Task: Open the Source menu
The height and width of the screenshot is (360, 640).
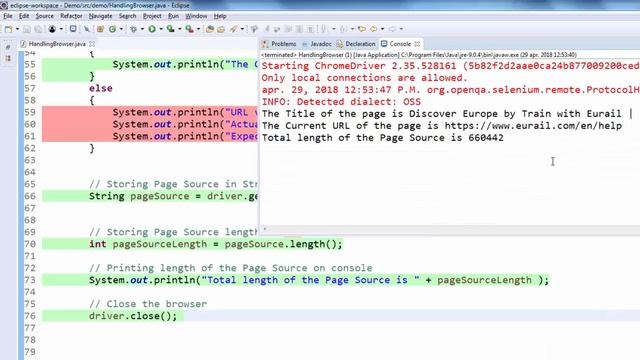Action: click(44, 16)
